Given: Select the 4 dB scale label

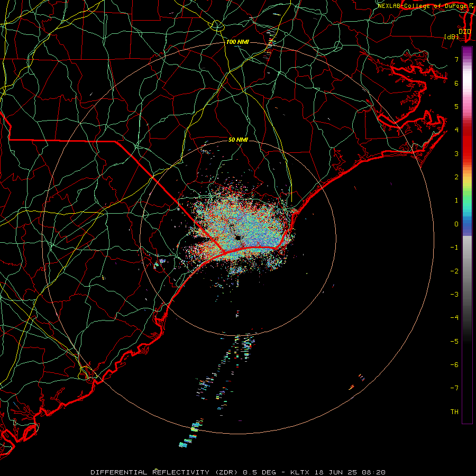Looking at the screenshot, I should click(x=456, y=130).
